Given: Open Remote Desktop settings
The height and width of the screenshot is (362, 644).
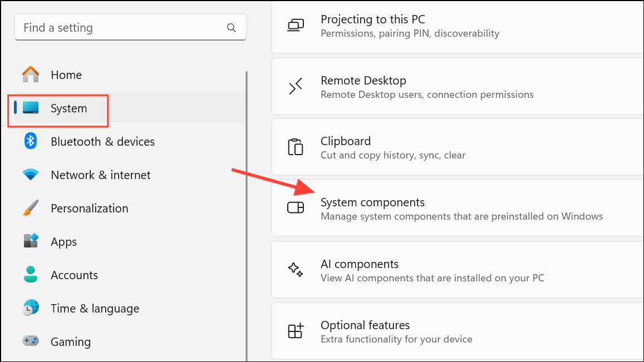Looking at the screenshot, I should (x=458, y=86).
